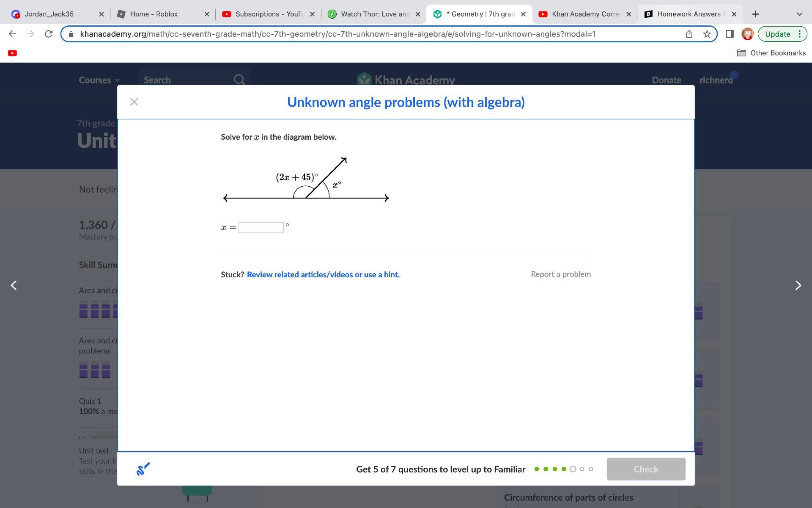Open the browser side panel icon
Viewport: 812px width, 508px height.
(x=729, y=34)
